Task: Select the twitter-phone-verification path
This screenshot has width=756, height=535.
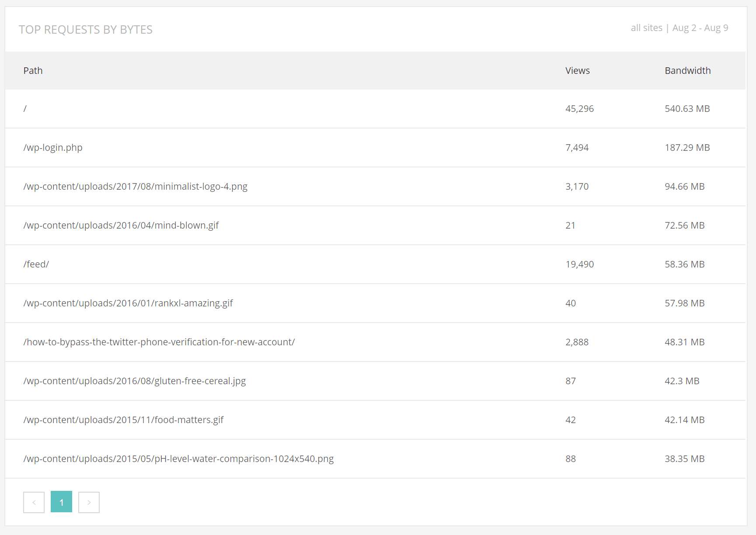Action: pyautogui.click(x=159, y=342)
